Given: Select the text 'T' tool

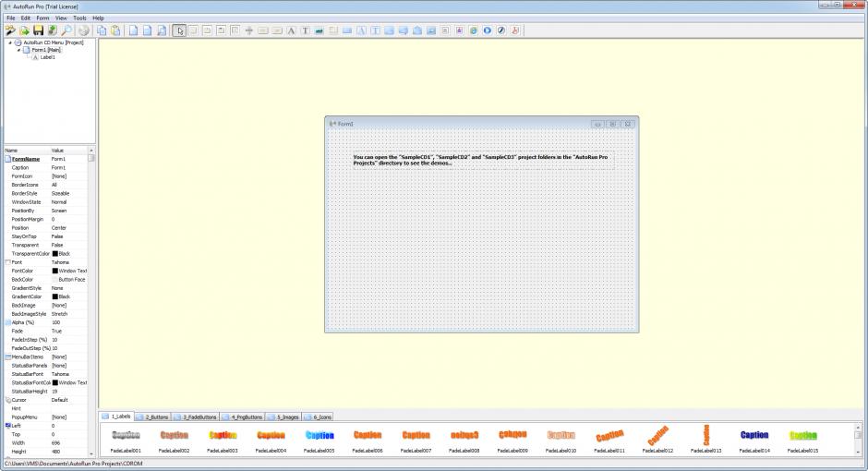Looking at the screenshot, I should pos(305,30).
